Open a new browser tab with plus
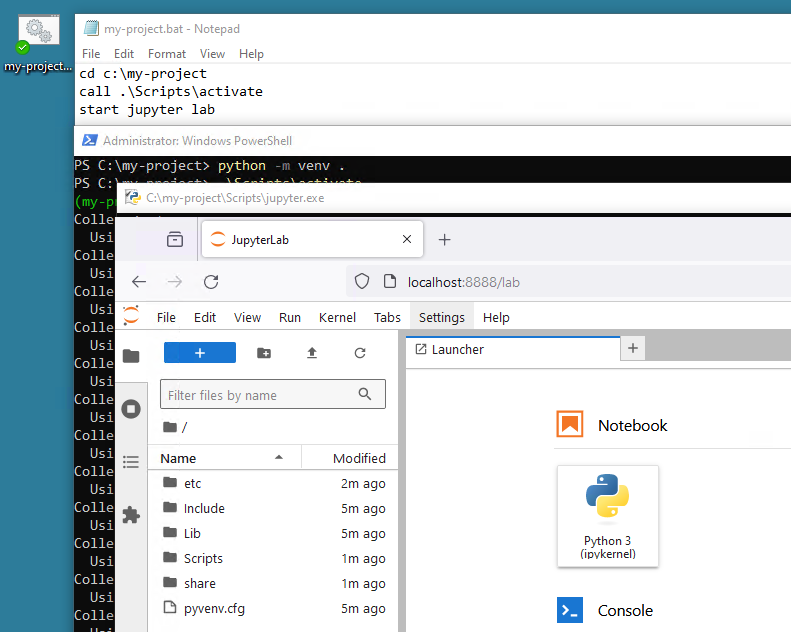791x632 pixels. click(x=444, y=240)
